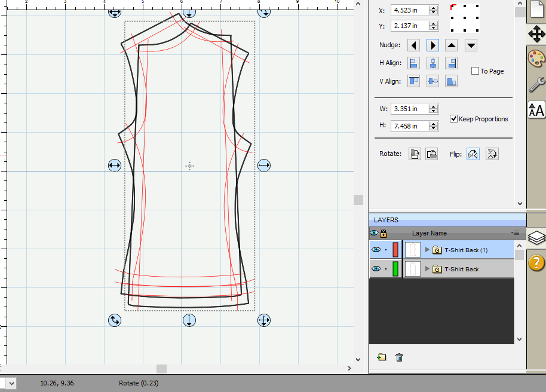The height and width of the screenshot is (392, 546).
Task: Open the color palette side tab
Action: tap(536, 59)
